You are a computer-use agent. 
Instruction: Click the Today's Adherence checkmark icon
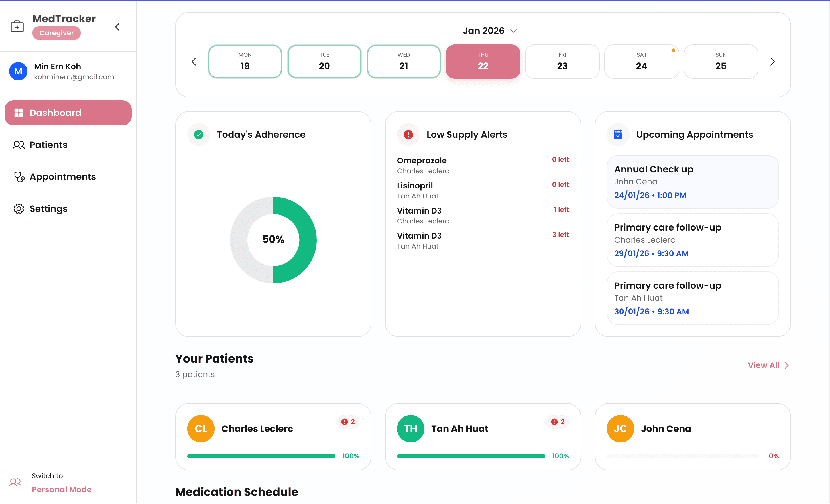point(198,135)
